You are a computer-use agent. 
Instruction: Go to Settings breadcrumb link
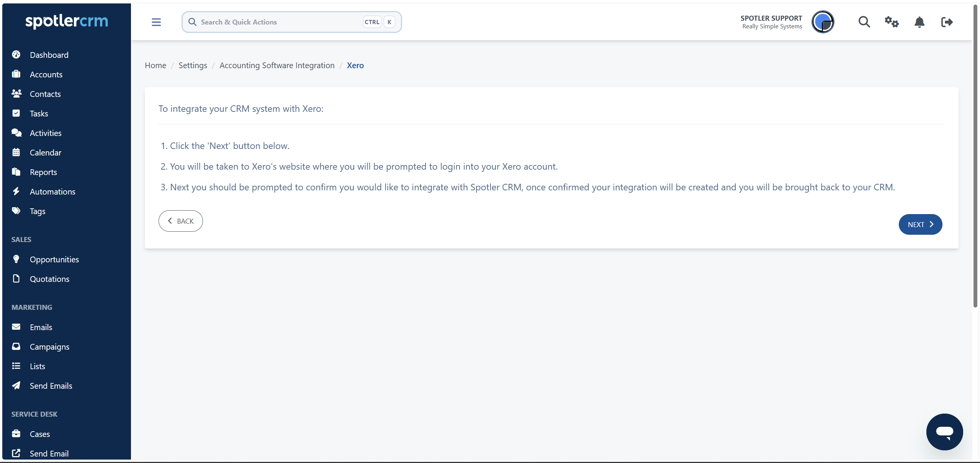click(x=193, y=65)
